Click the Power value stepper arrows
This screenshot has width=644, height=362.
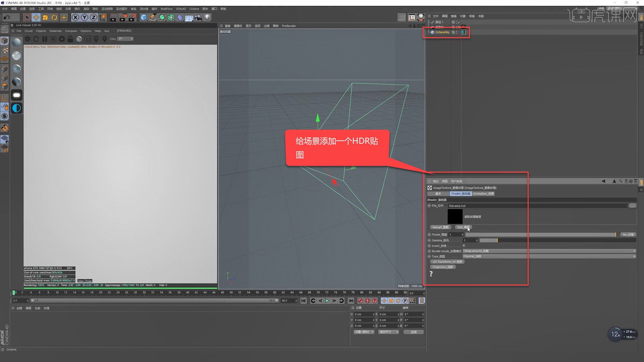(x=463, y=235)
